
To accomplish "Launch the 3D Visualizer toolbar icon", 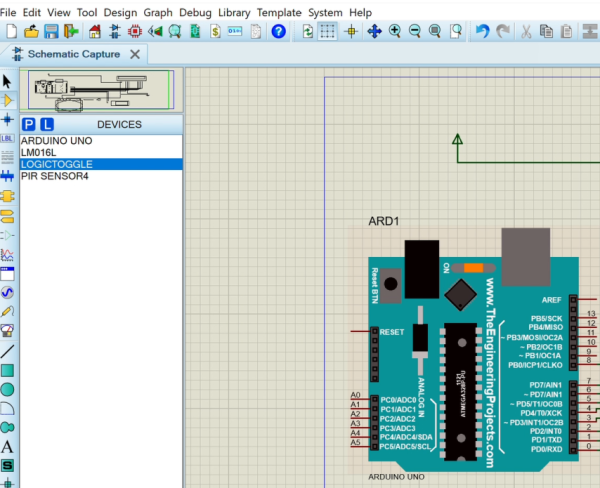I will click(x=155, y=31).
